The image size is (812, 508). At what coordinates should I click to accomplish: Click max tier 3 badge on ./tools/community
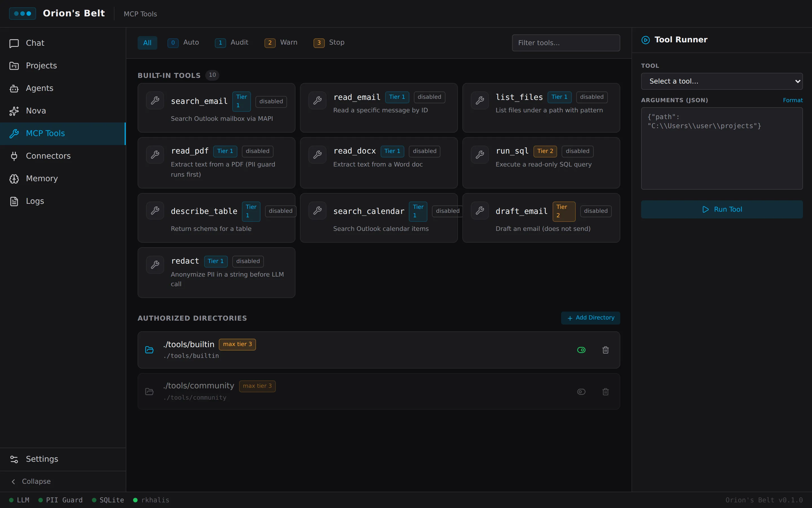pos(257,386)
